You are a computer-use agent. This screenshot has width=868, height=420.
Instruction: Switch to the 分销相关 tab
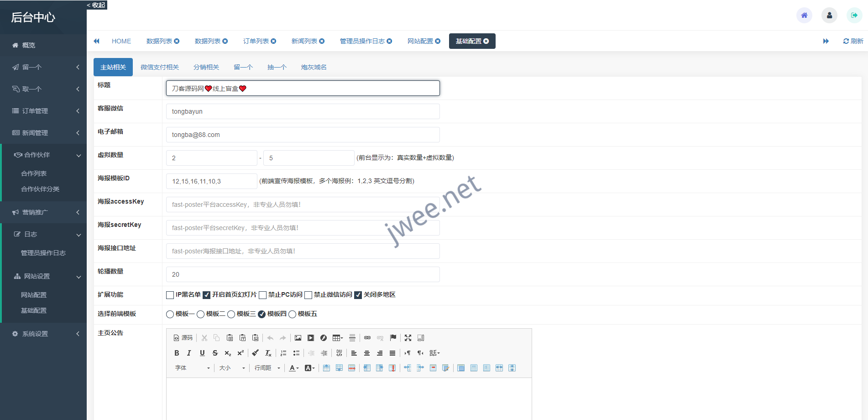[x=206, y=67]
